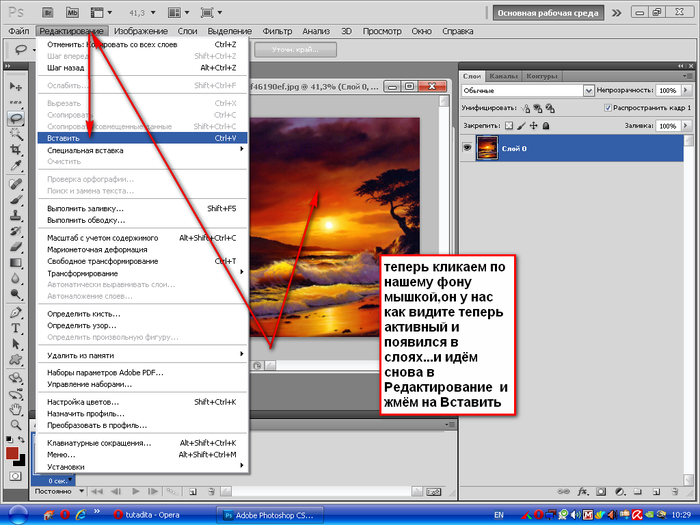Viewport: 700px width, 525px height.
Task: Select the Eraser tool
Action: pos(16,246)
